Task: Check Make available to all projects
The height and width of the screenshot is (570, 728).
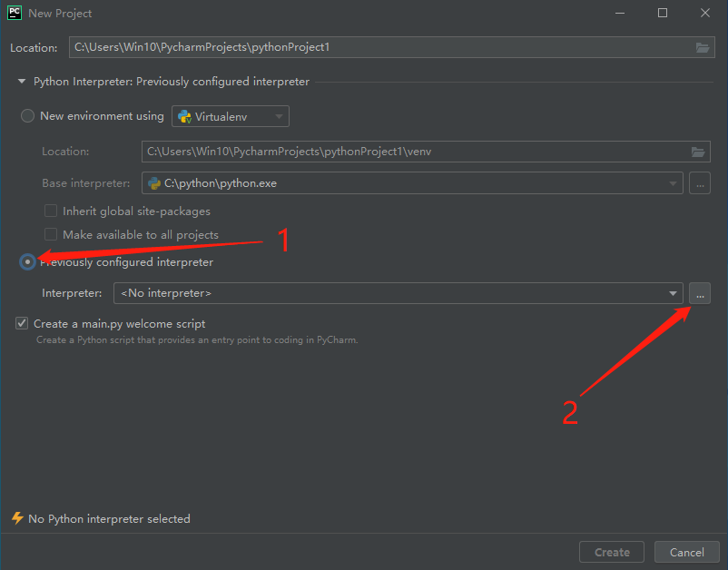Action: point(51,234)
